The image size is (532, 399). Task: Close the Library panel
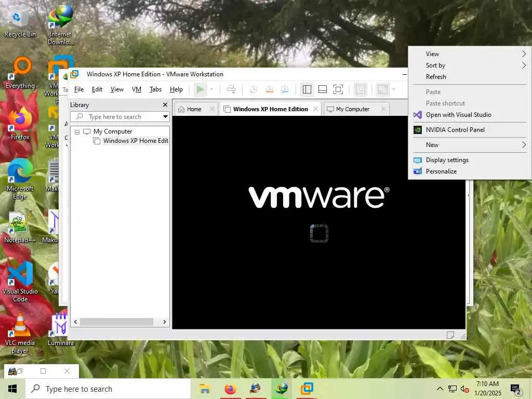pyautogui.click(x=165, y=105)
